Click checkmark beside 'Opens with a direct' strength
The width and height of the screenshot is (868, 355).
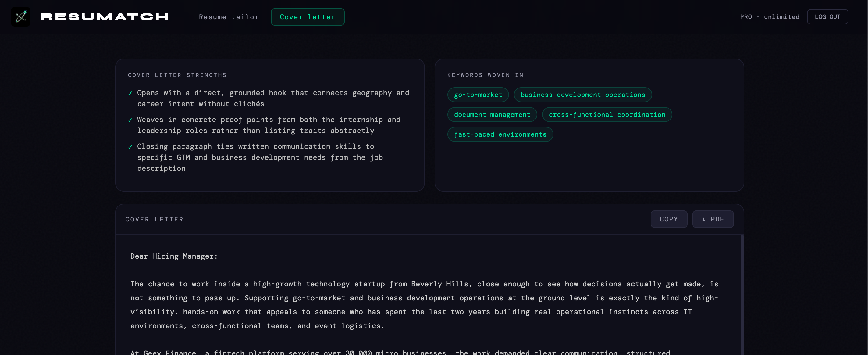(130, 93)
